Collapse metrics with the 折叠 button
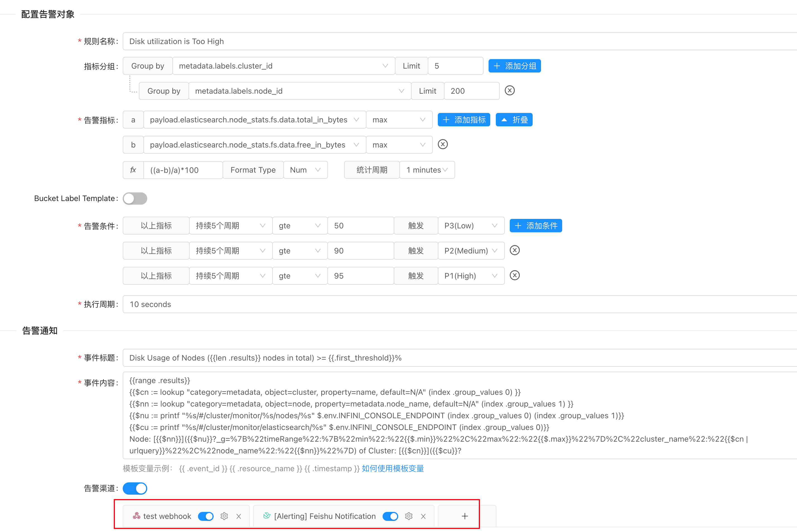The image size is (797, 532). point(514,120)
